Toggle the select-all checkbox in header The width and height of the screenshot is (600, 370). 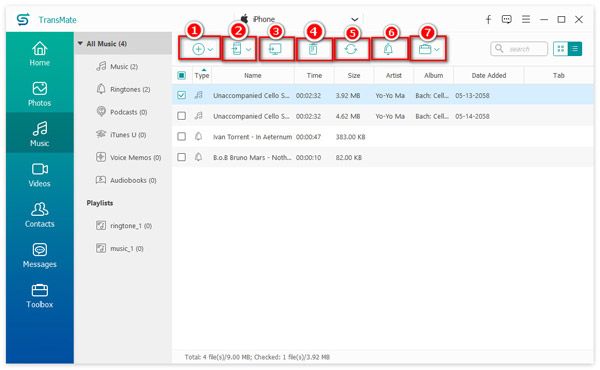(181, 75)
